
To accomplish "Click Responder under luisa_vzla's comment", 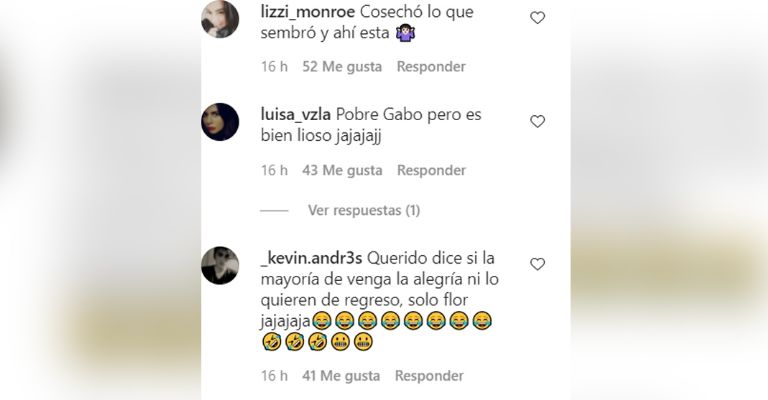I will (x=431, y=170).
